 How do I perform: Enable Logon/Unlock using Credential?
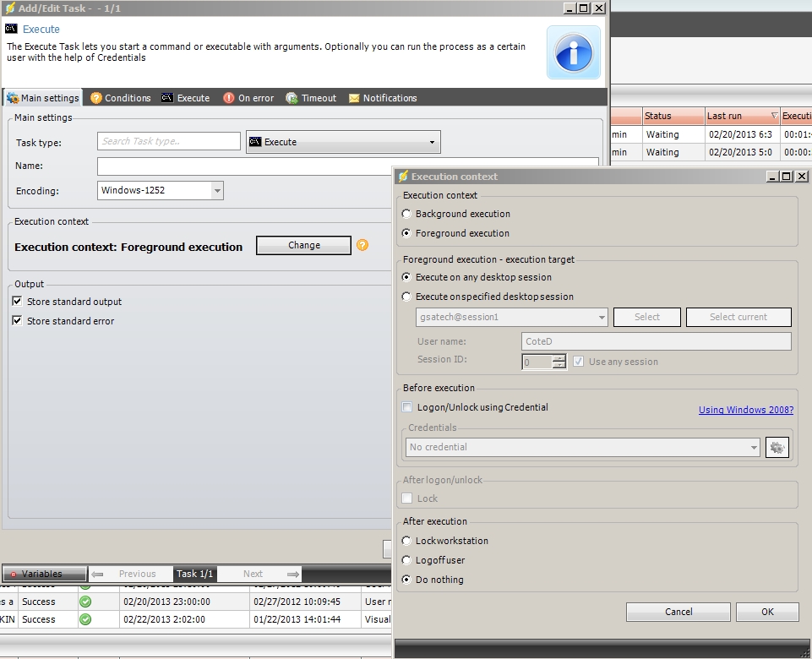408,407
